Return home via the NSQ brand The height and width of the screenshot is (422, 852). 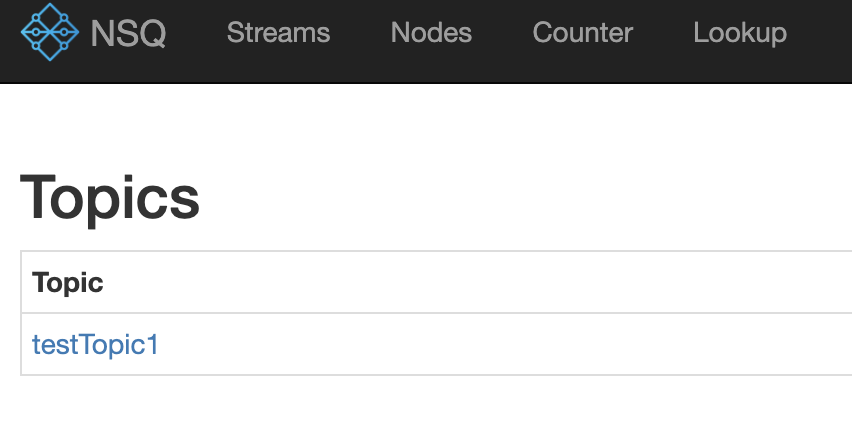[128, 33]
